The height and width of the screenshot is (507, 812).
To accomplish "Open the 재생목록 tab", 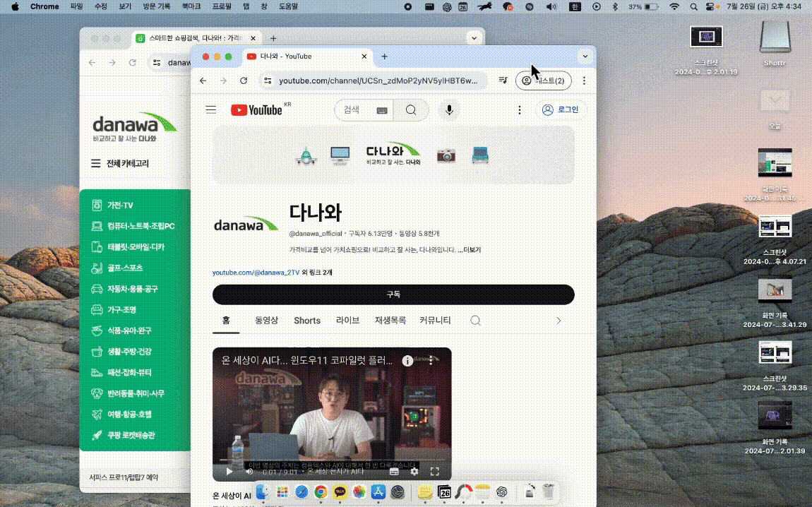I will 390,321.
